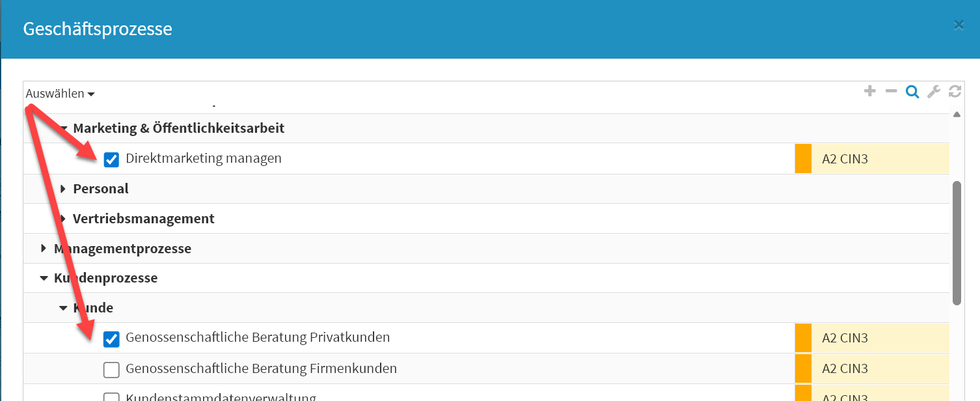980x401 pixels.
Task: Uncheck Genossenschaftliche Beratung Privatkunden checkbox
Action: coord(111,339)
